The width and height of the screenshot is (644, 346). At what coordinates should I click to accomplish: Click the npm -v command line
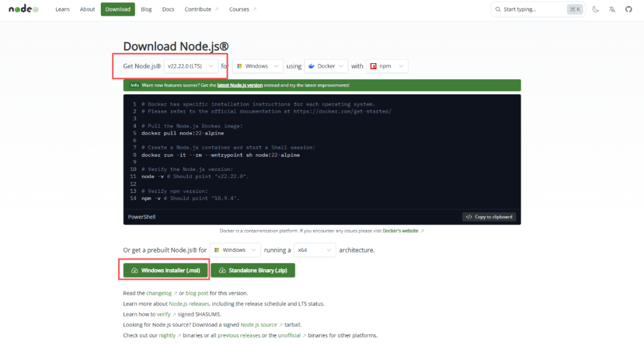pyautogui.click(x=190, y=198)
